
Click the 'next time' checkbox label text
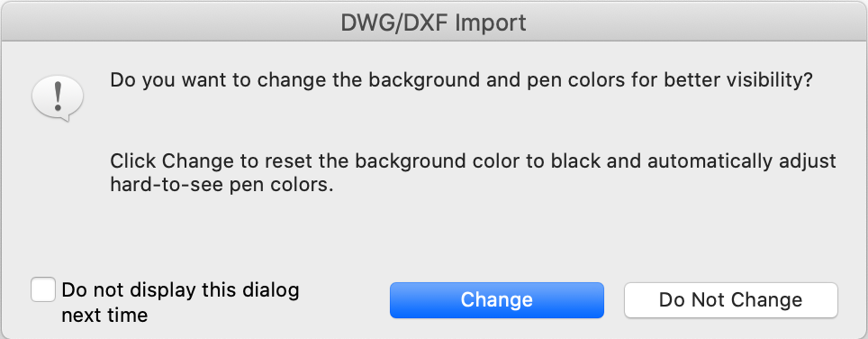point(104,316)
